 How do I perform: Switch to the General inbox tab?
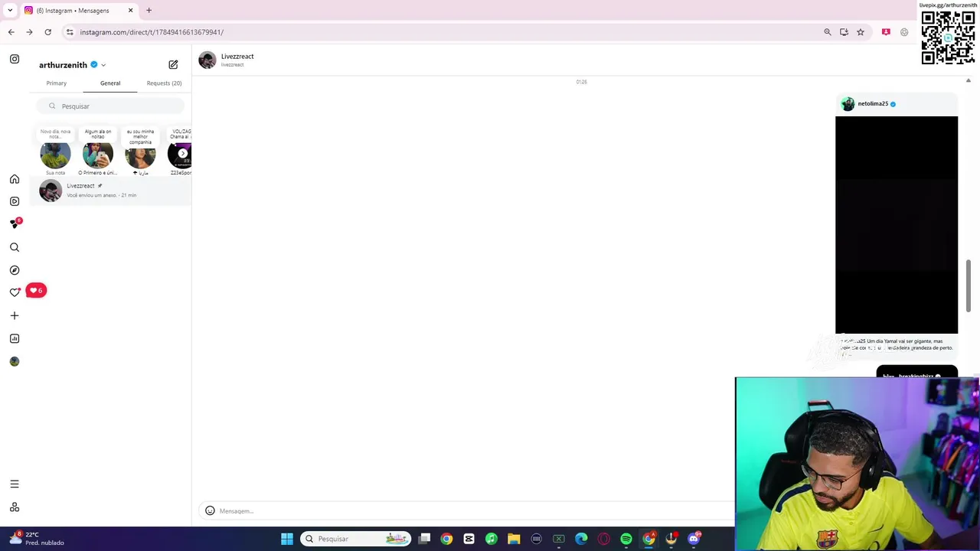point(110,83)
